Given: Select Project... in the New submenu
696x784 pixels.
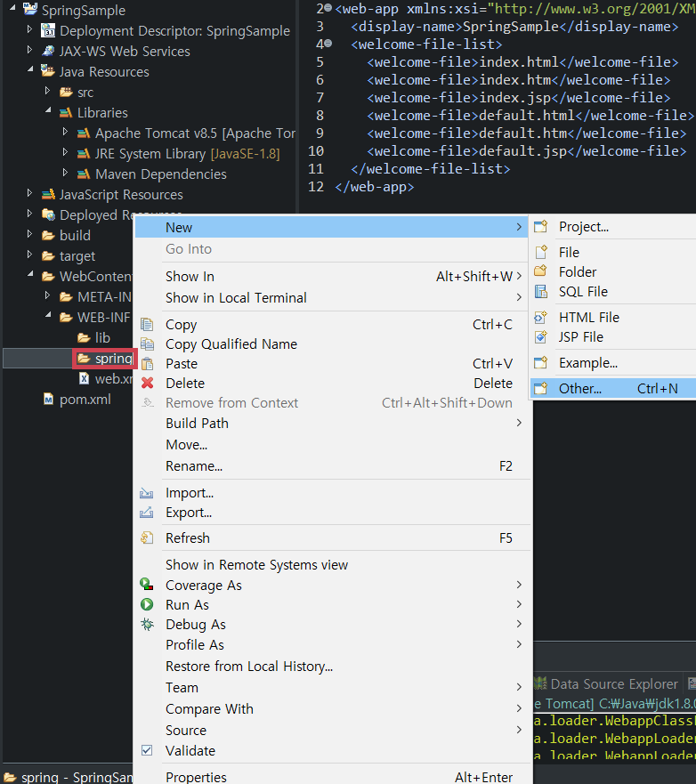Looking at the screenshot, I should [613, 227].
